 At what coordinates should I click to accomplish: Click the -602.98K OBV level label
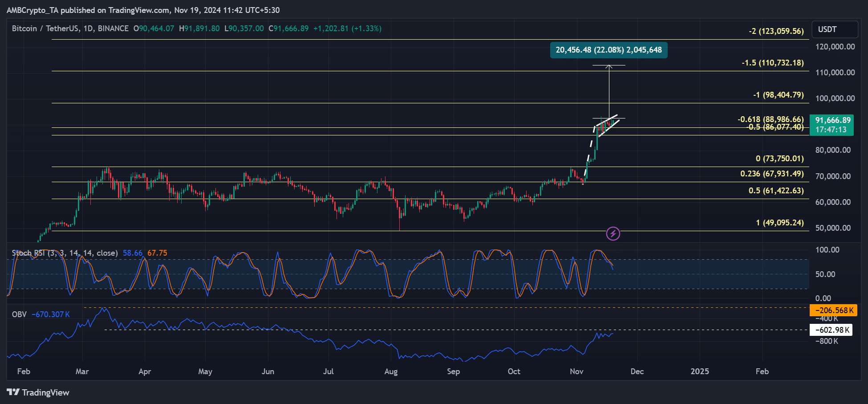(x=831, y=330)
